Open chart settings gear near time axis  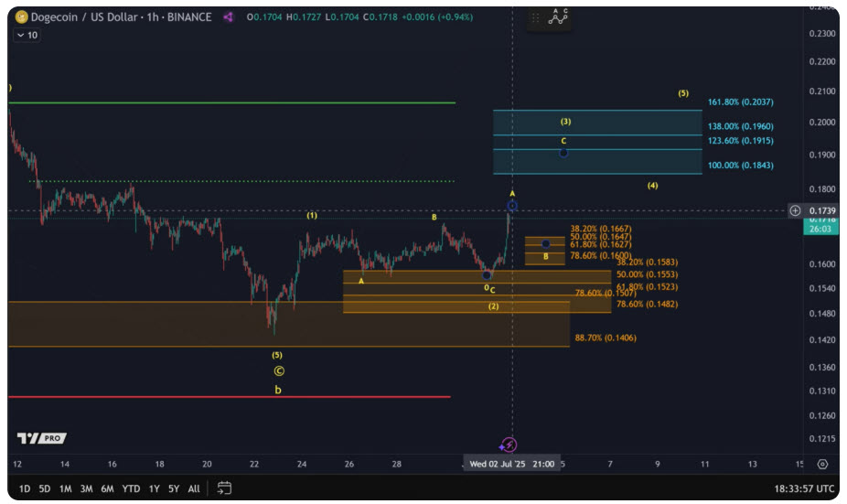(x=822, y=464)
